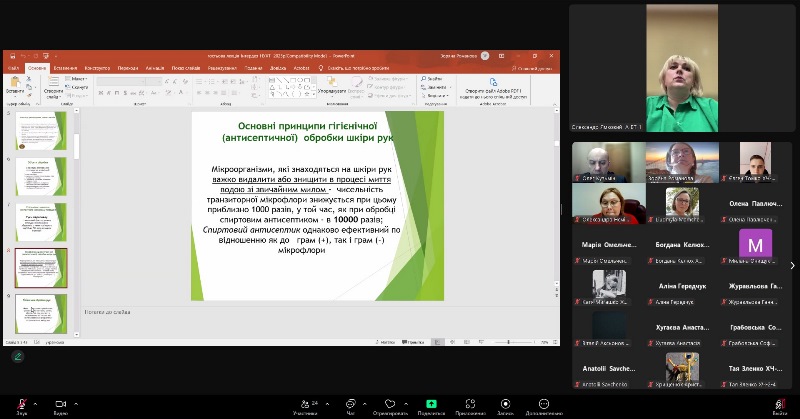The image size is (800, 419).
Task: Start recording the meeting
Action: pyautogui.click(x=505, y=404)
